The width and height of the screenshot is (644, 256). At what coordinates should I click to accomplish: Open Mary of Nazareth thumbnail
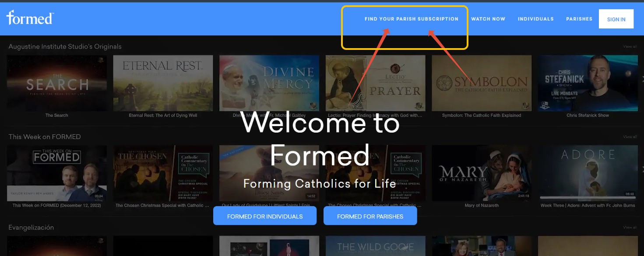pos(482,173)
